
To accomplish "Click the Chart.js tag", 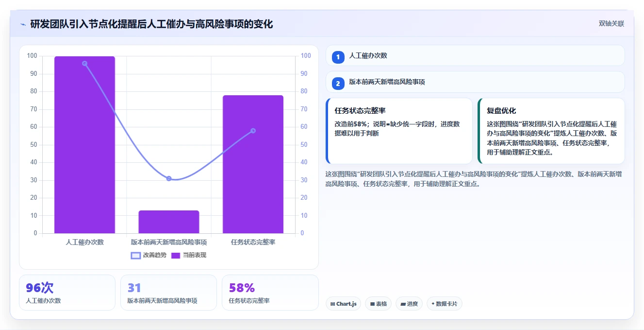I will point(343,304).
